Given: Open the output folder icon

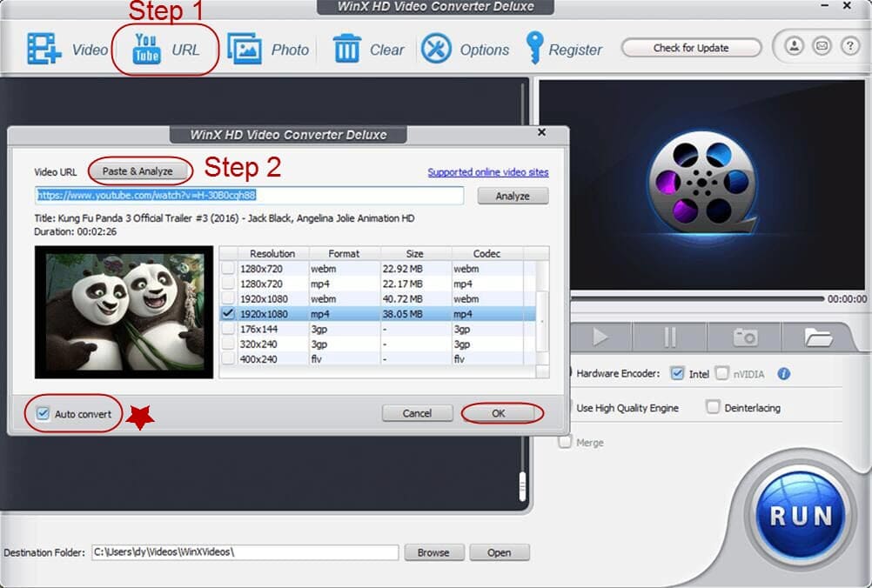Looking at the screenshot, I should tap(817, 337).
